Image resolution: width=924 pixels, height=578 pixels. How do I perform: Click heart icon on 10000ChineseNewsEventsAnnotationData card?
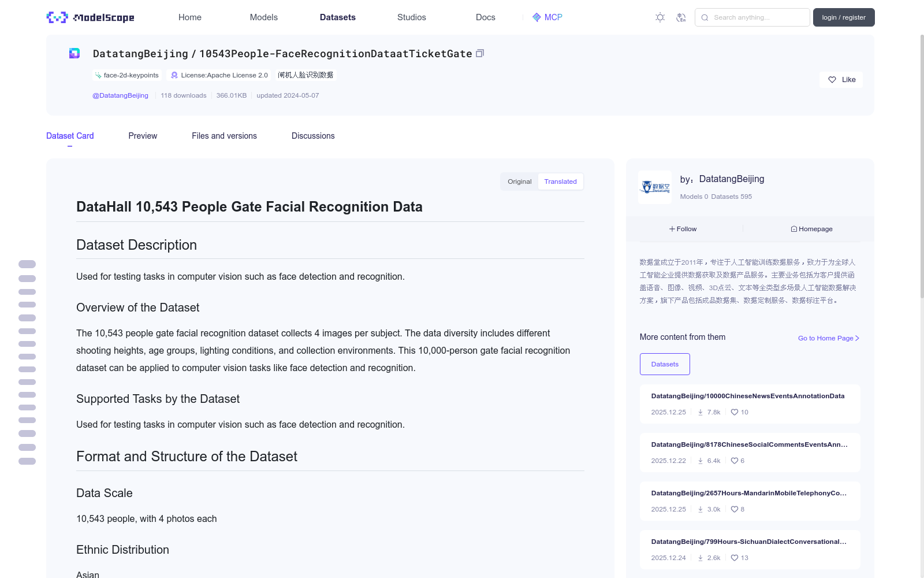click(735, 412)
